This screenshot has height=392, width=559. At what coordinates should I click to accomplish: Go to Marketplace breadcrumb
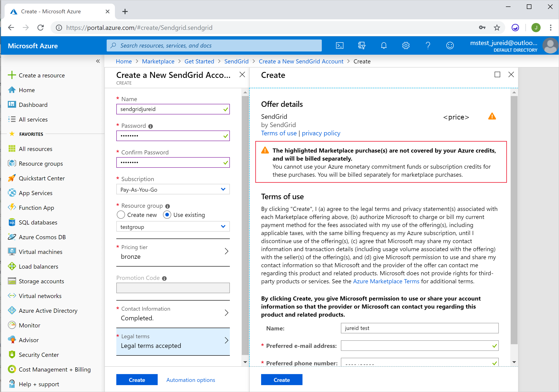[x=158, y=61]
